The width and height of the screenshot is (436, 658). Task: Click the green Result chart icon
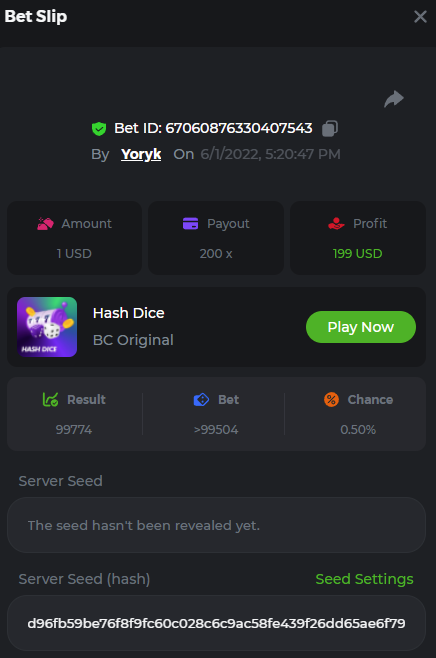(50, 400)
